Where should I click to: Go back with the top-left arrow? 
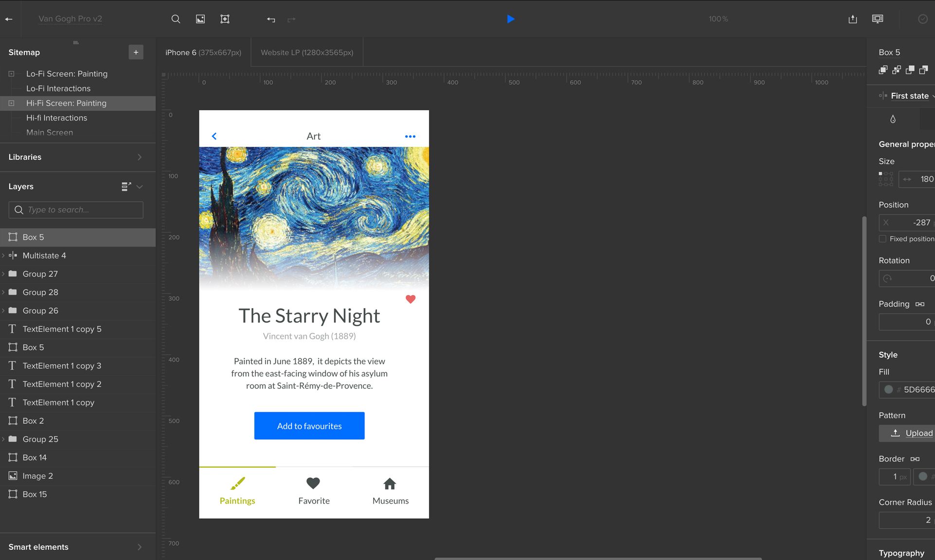tap(9, 19)
